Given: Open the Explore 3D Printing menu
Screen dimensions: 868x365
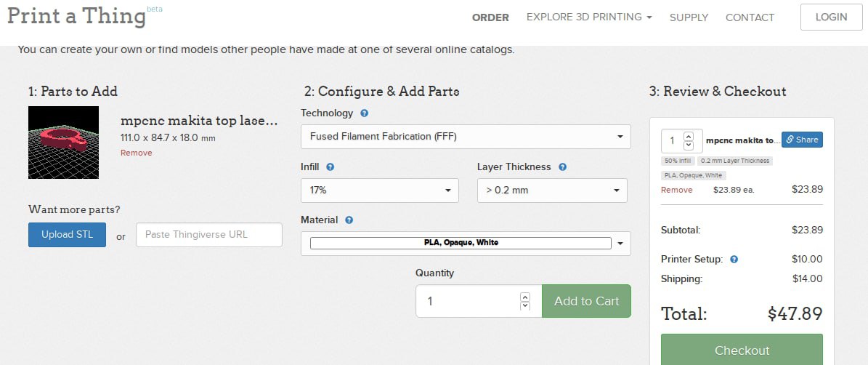Looking at the screenshot, I should [x=589, y=17].
